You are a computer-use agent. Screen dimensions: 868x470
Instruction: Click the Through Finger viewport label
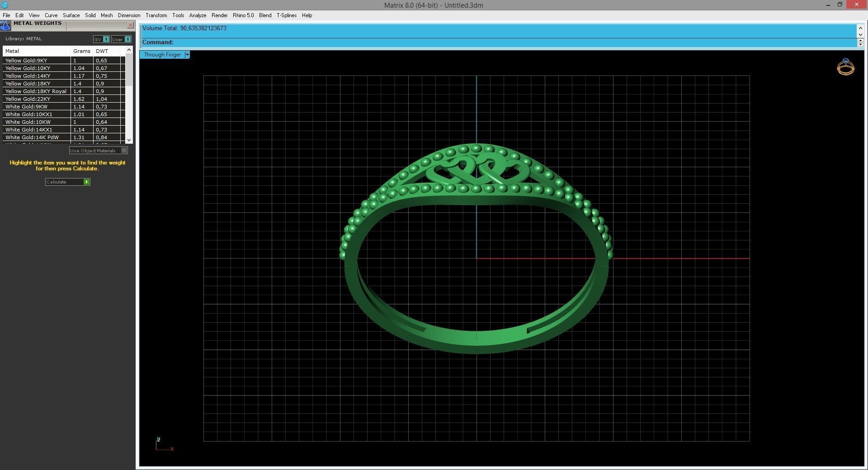click(162, 55)
